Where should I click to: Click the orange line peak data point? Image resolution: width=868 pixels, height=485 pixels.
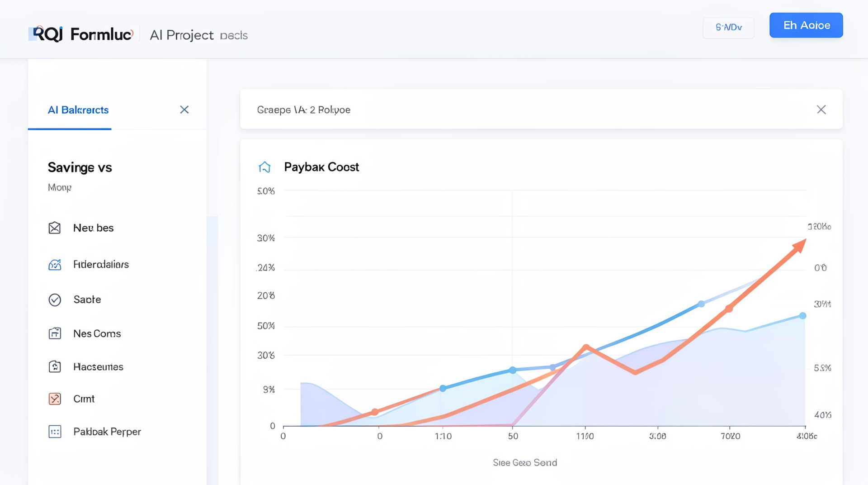586,347
